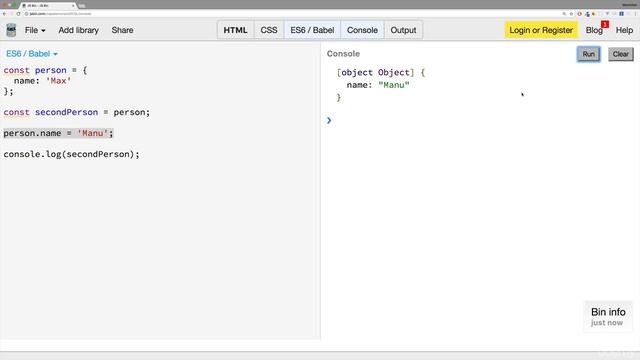Toggle the ES6 / Babel panel
This screenshot has width=640, height=360.
coord(312,30)
